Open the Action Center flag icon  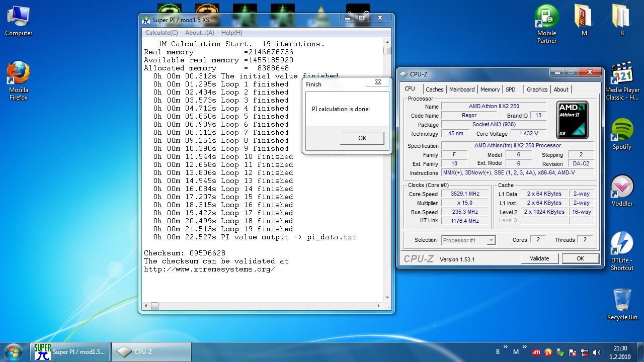[573, 352]
